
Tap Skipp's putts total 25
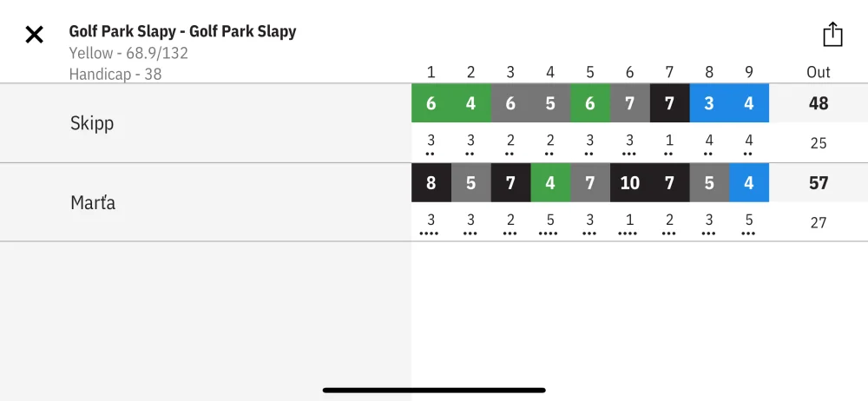click(x=819, y=143)
